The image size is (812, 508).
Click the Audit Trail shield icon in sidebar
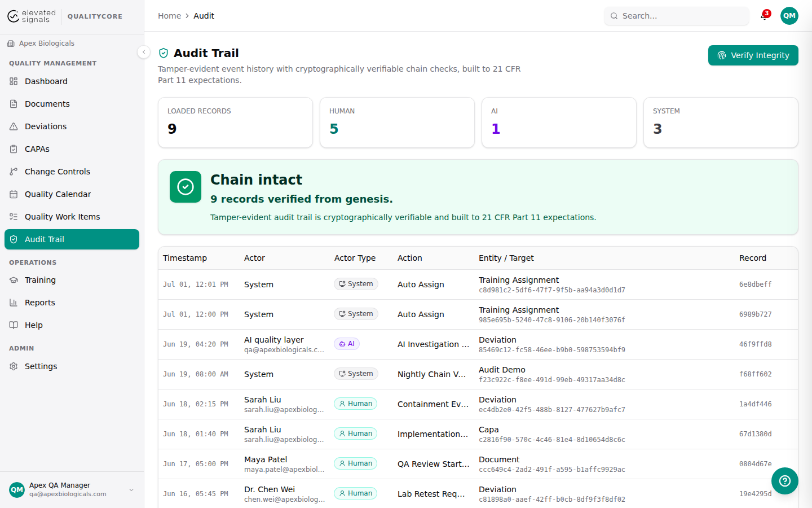pos(14,239)
